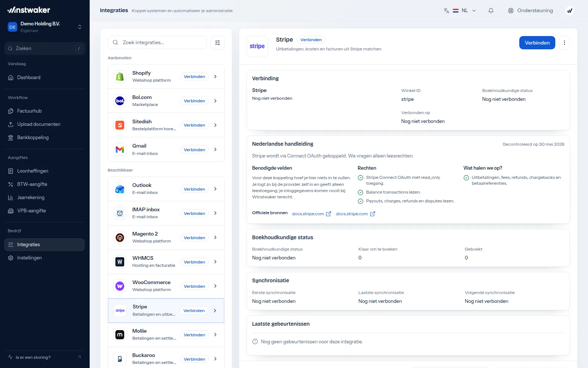Click the Jaarrekening chart icon

point(11,198)
